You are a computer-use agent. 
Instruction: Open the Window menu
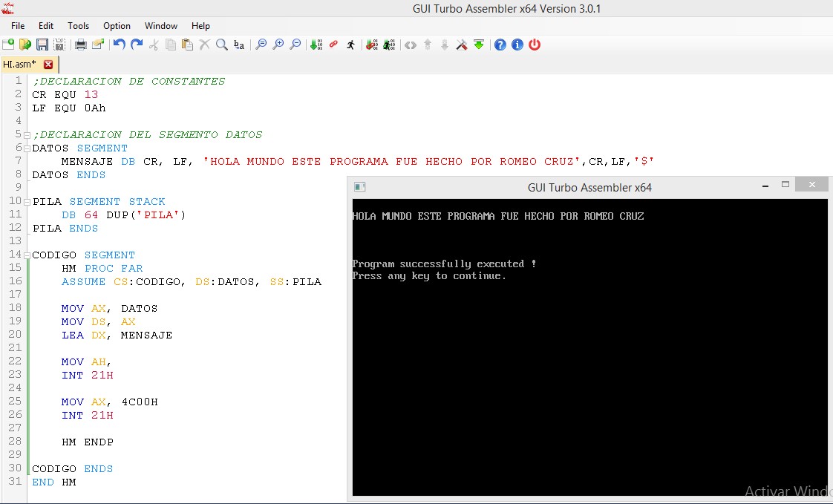point(160,26)
